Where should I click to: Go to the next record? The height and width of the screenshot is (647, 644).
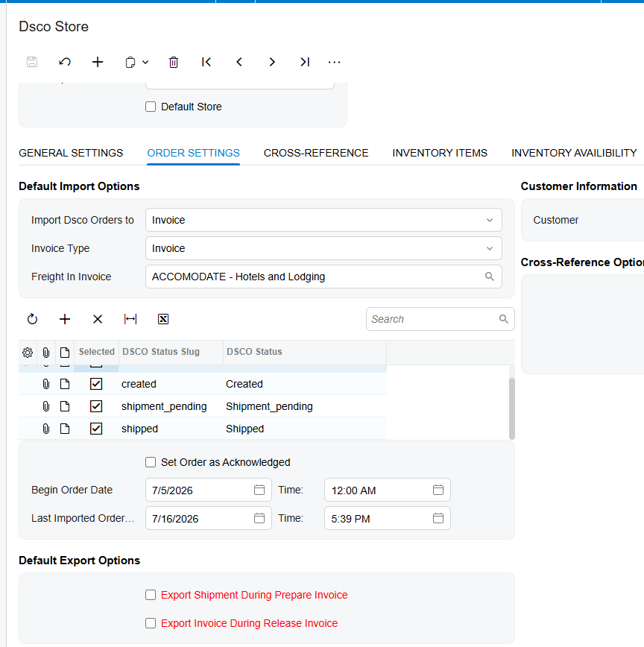[x=272, y=63]
